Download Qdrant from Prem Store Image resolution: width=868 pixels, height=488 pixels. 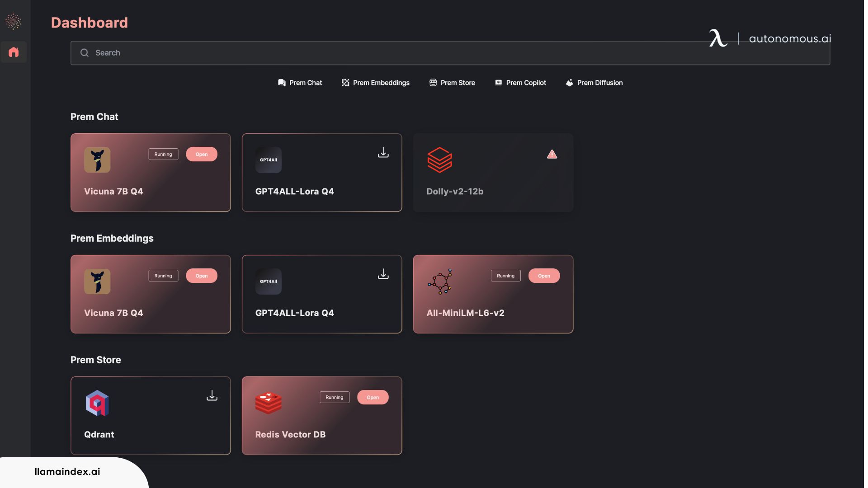[212, 395]
